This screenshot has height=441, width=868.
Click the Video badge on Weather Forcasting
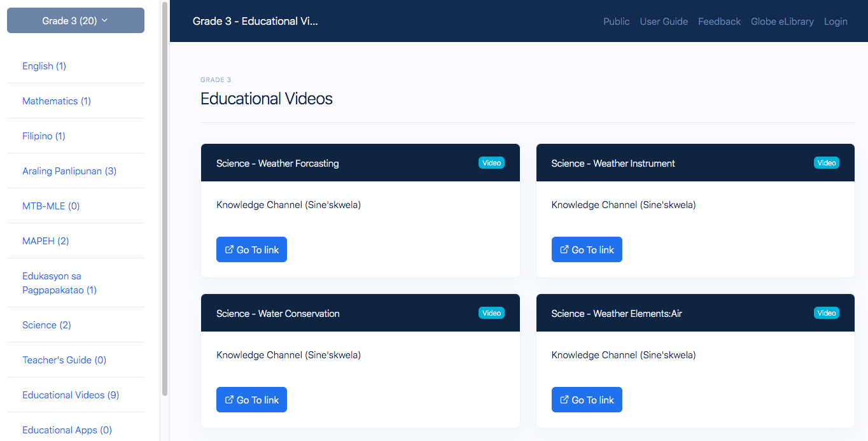(x=491, y=163)
